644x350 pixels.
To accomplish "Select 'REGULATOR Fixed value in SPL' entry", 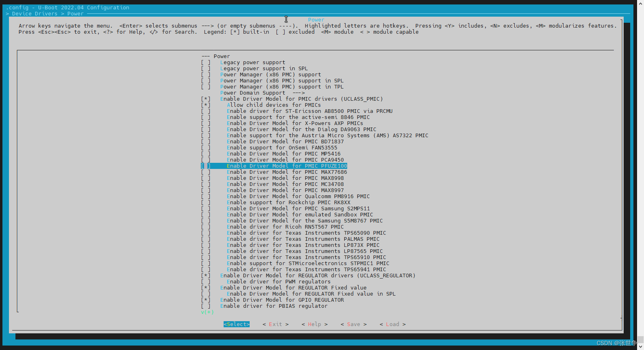I will click(x=311, y=294).
